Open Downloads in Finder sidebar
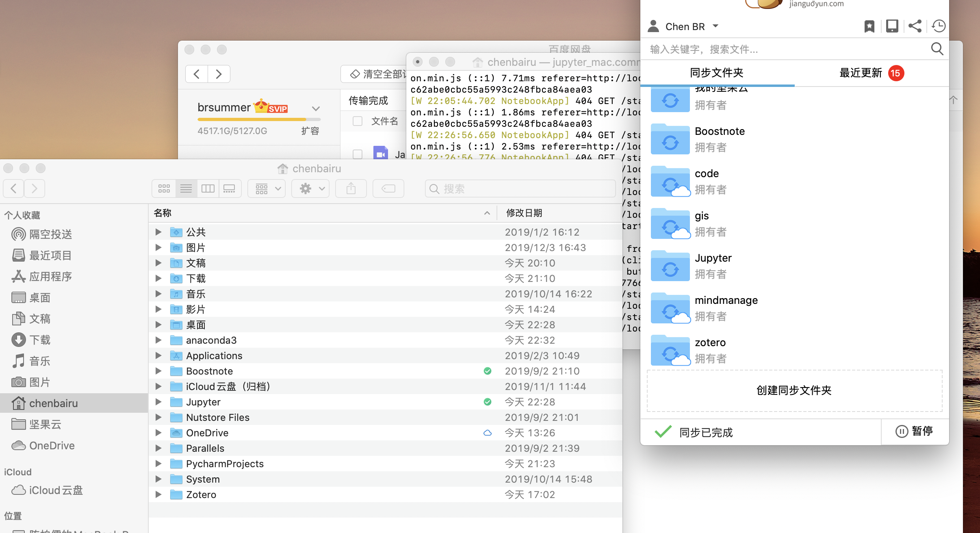The image size is (980, 533). [32, 340]
